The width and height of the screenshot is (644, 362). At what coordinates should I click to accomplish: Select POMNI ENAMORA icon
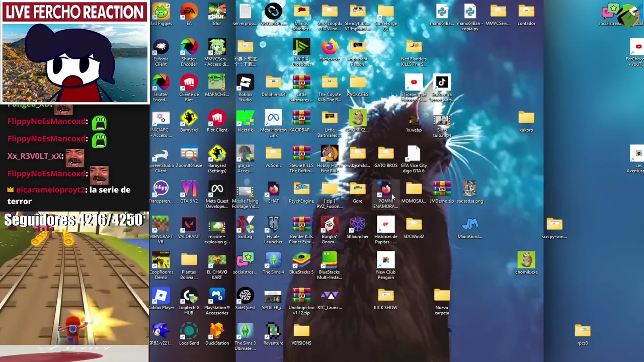tap(386, 189)
